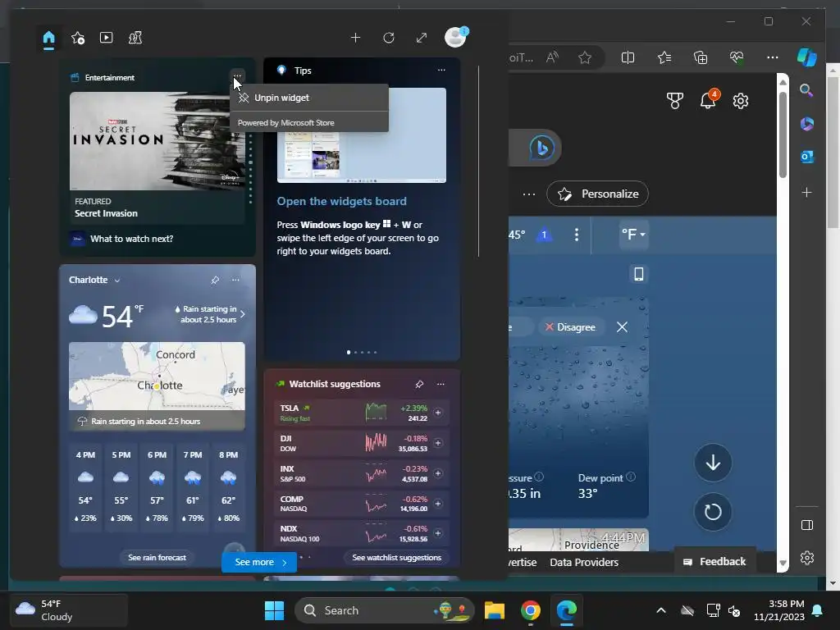Click the taskbar Search box
Image resolution: width=840 pixels, height=630 pixels.
(x=384, y=610)
